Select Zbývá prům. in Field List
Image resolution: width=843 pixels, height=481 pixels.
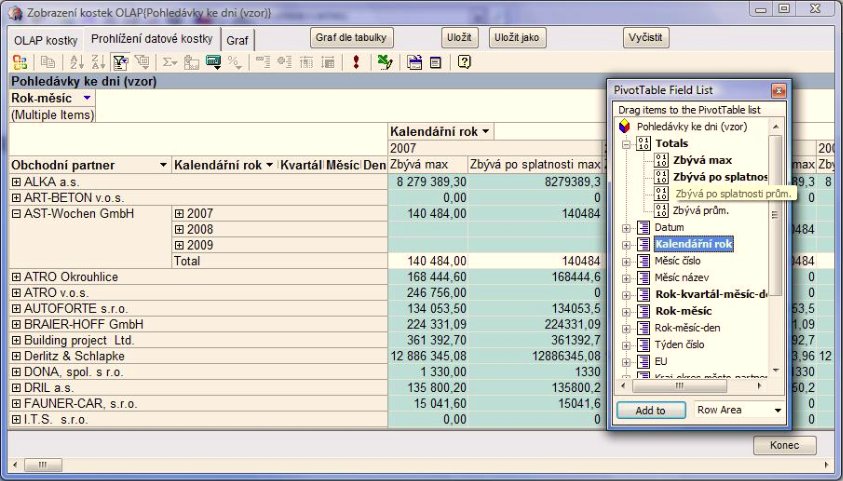pos(701,211)
